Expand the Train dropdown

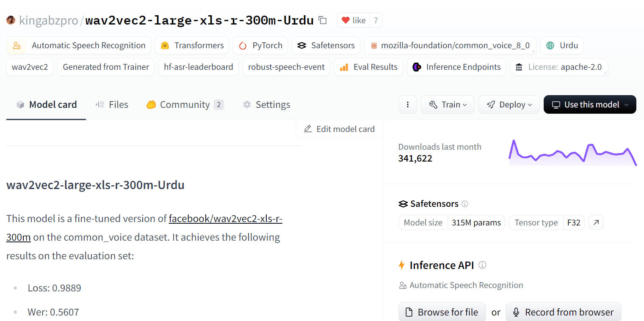pos(448,104)
